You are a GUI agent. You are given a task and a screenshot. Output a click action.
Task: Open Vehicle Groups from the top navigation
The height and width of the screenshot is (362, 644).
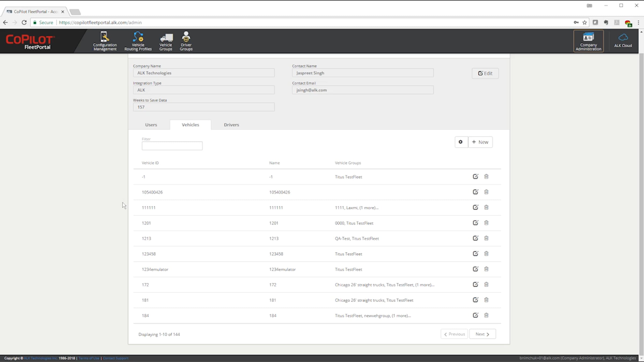coord(166,41)
